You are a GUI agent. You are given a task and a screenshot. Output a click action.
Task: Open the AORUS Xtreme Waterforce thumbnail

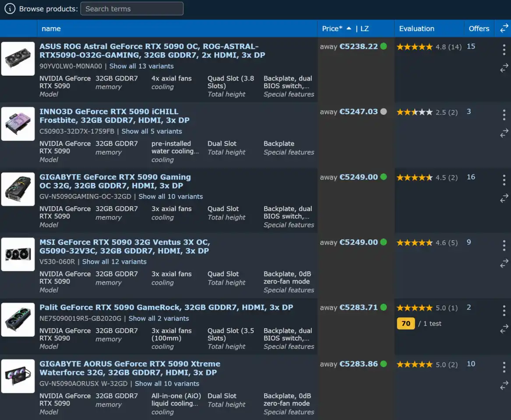pos(18,376)
